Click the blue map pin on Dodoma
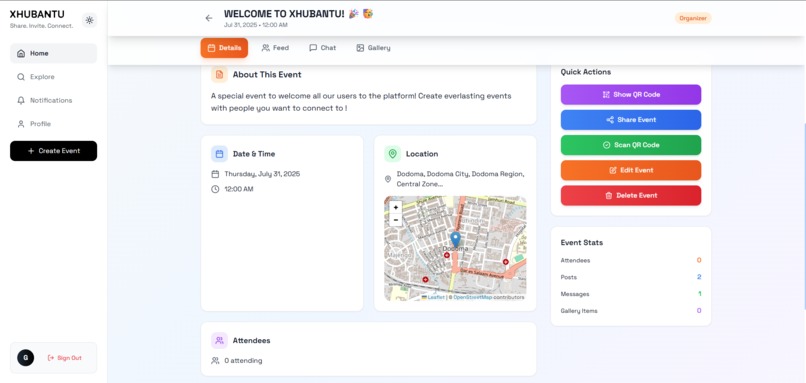This screenshot has height=383, width=806. coord(455,240)
